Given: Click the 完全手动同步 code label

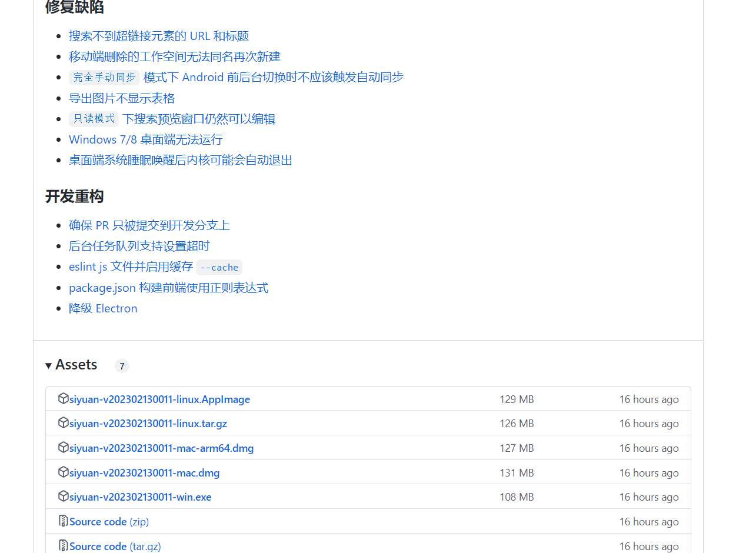Looking at the screenshot, I should (x=105, y=77).
